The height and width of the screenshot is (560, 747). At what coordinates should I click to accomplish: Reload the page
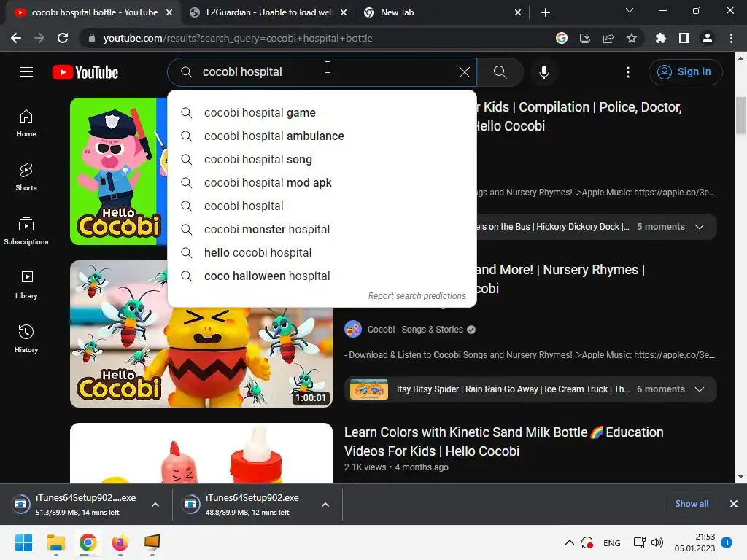pyautogui.click(x=63, y=38)
